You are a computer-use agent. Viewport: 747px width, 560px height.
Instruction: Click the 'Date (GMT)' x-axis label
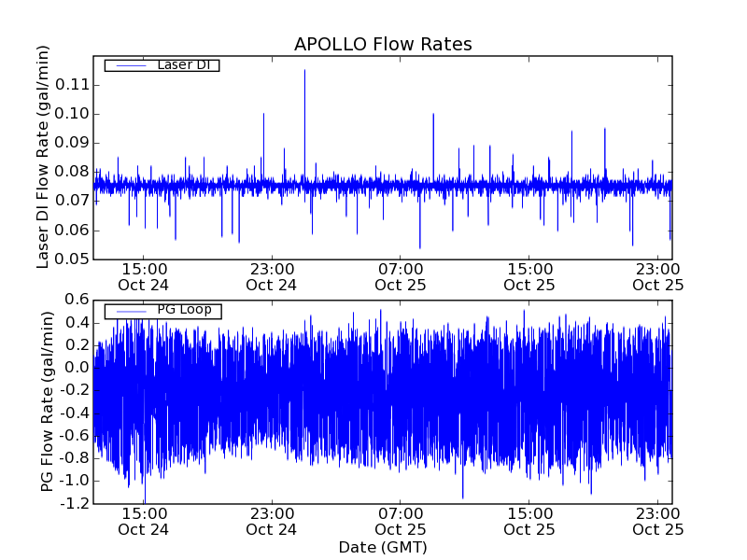[x=383, y=548]
